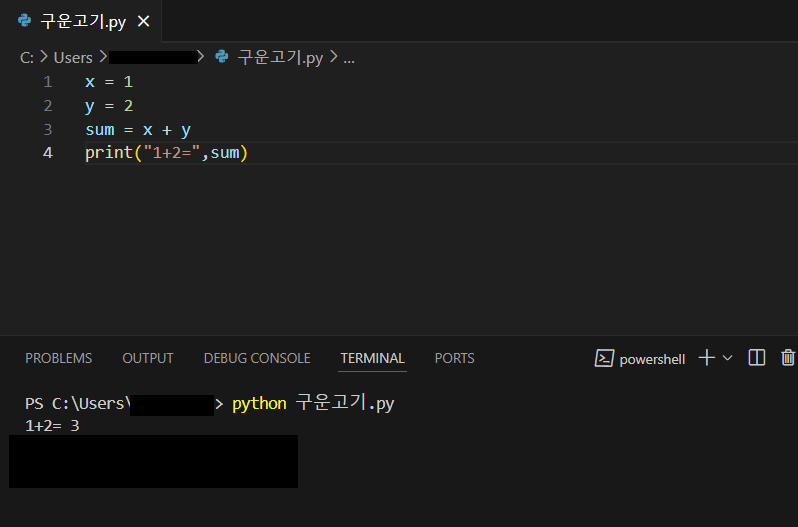Split the terminal with the split icon
The width and height of the screenshot is (798, 527).
(757, 358)
